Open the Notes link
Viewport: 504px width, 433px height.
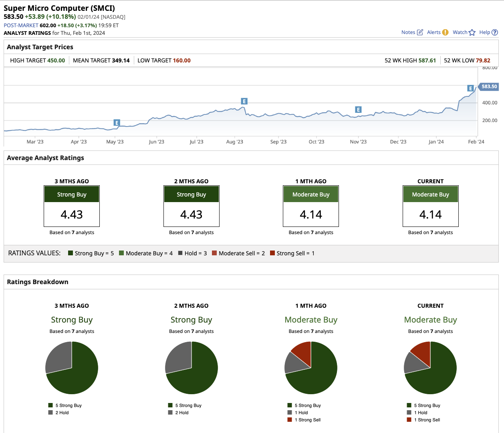(408, 32)
